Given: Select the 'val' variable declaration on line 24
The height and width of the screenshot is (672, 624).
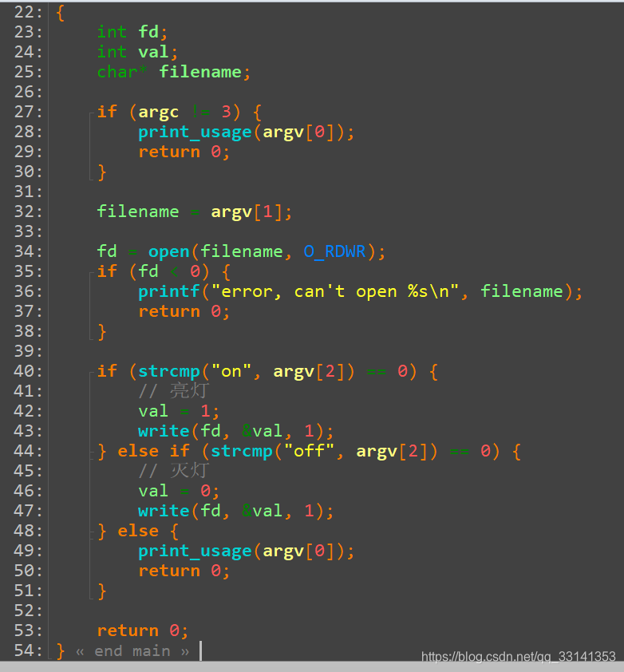Looking at the screenshot, I should (x=153, y=53).
